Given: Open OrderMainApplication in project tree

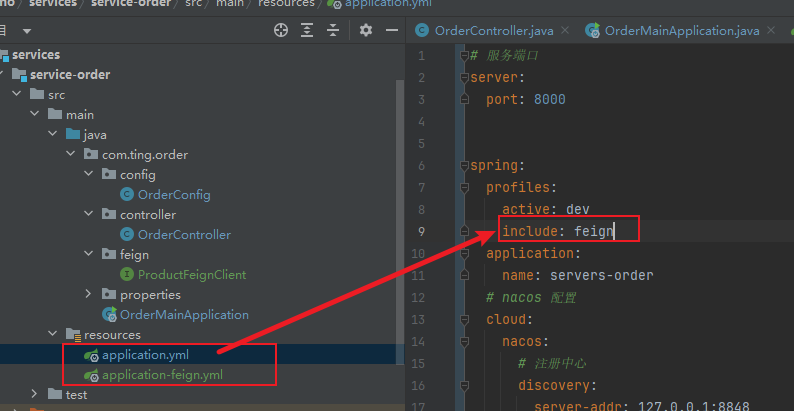Looking at the screenshot, I should 184,315.
